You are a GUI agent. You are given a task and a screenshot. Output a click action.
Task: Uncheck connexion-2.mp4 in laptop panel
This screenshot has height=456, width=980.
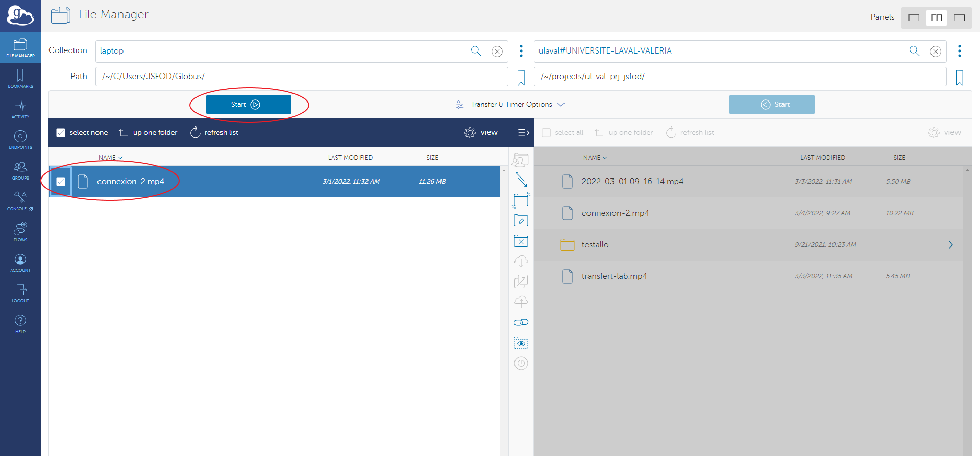pyautogui.click(x=61, y=182)
